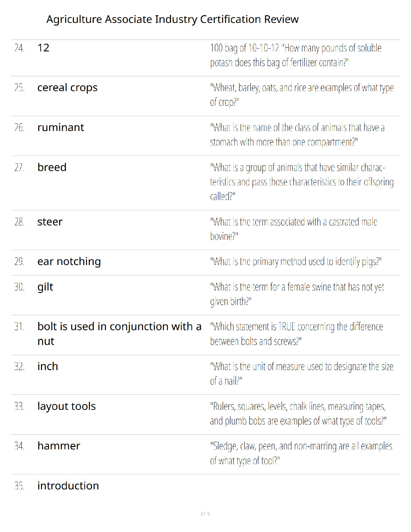Select the term 'ruminant'

coord(61,127)
